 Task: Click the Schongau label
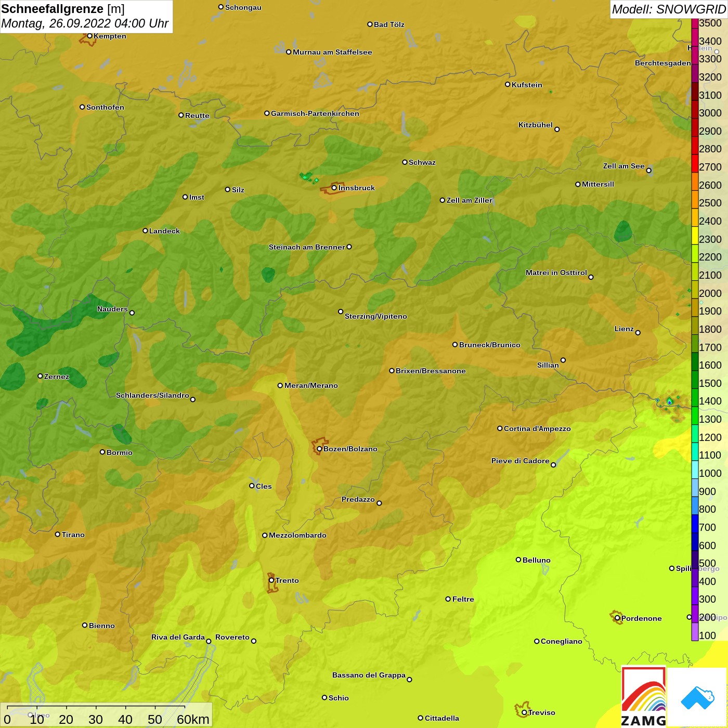pos(243,7)
